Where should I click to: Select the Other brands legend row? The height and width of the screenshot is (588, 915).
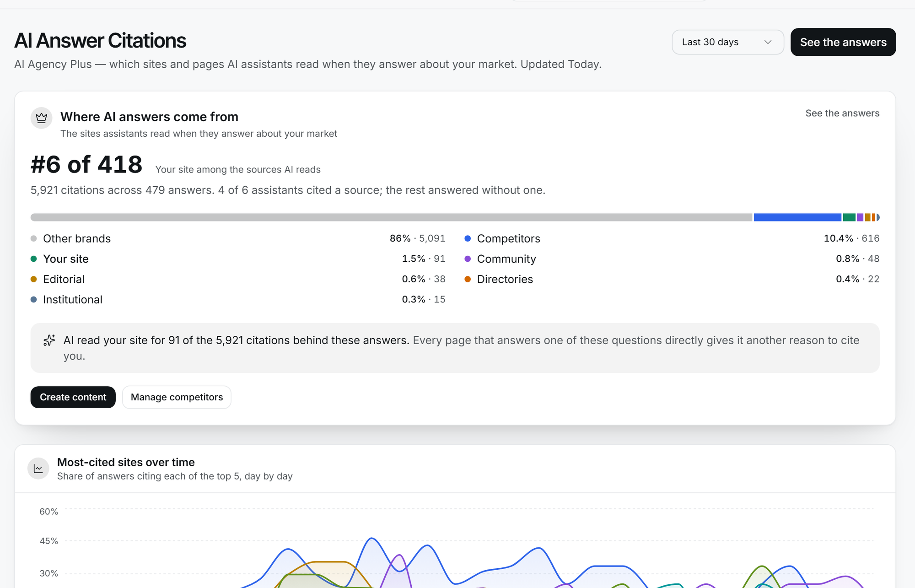238,238
